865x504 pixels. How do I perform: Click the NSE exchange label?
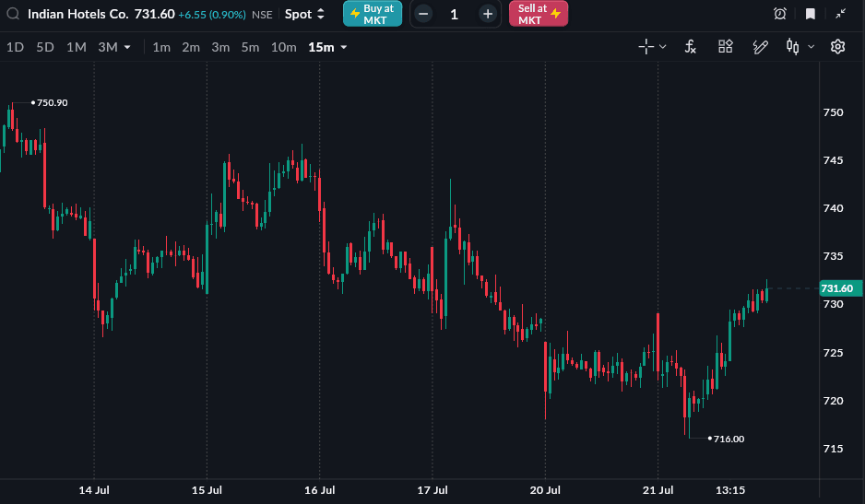click(262, 15)
